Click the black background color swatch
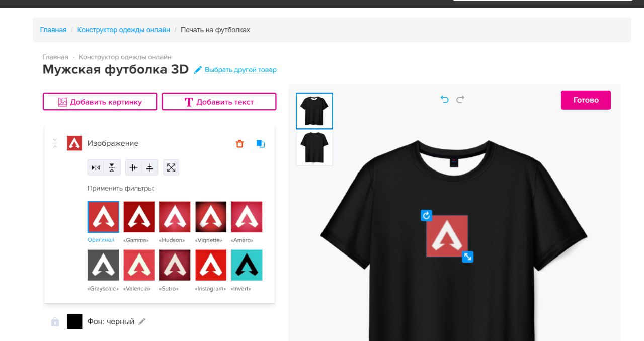This screenshot has height=341, width=644. click(74, 321)
